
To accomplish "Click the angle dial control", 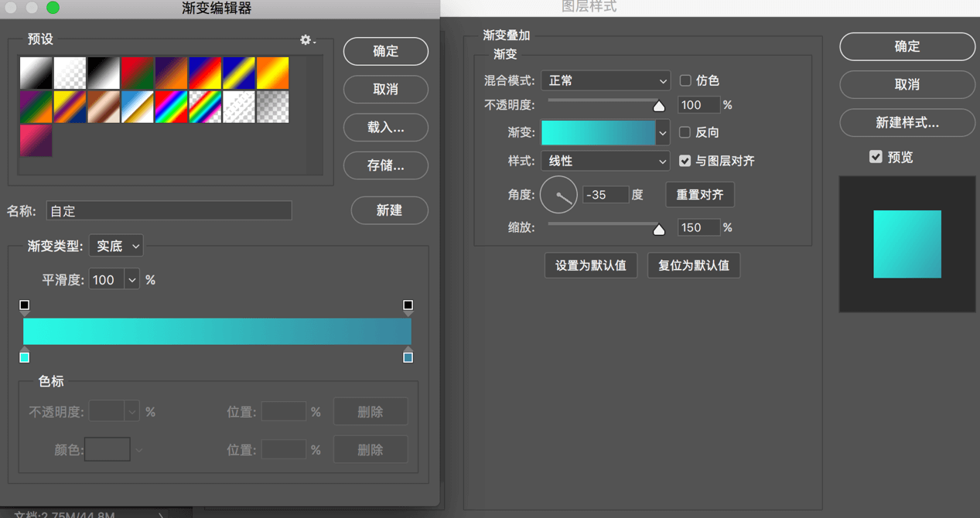I will coord(558,195).
